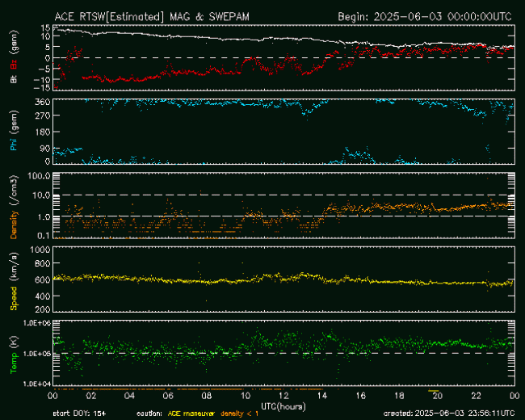Click the '200' speed axis tick label

pyautogui.click(x=43, y=310)
